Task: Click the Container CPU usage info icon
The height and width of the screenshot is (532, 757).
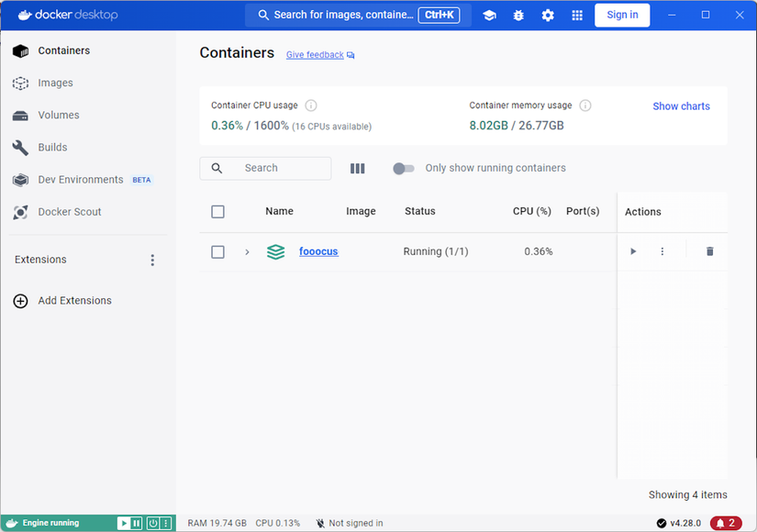Action: pos(311,105)
